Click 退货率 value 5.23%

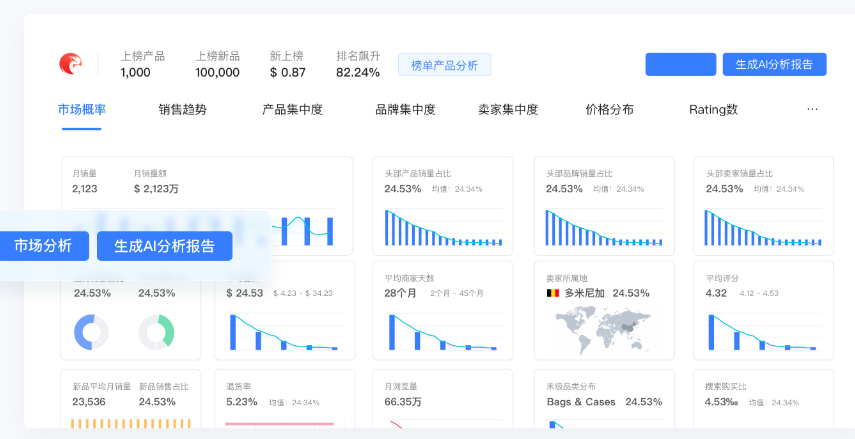click(242, 402)
